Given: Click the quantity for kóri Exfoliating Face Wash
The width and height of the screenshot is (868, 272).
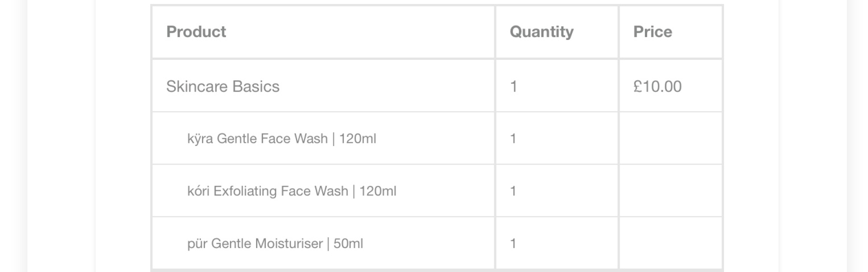Looking at the screenshot, I should 513,191.
